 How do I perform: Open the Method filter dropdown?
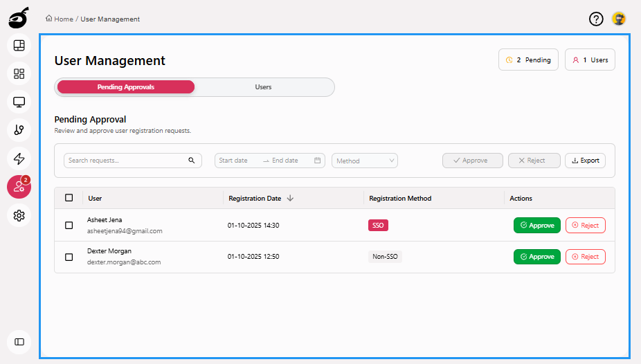tap(365, 161)
